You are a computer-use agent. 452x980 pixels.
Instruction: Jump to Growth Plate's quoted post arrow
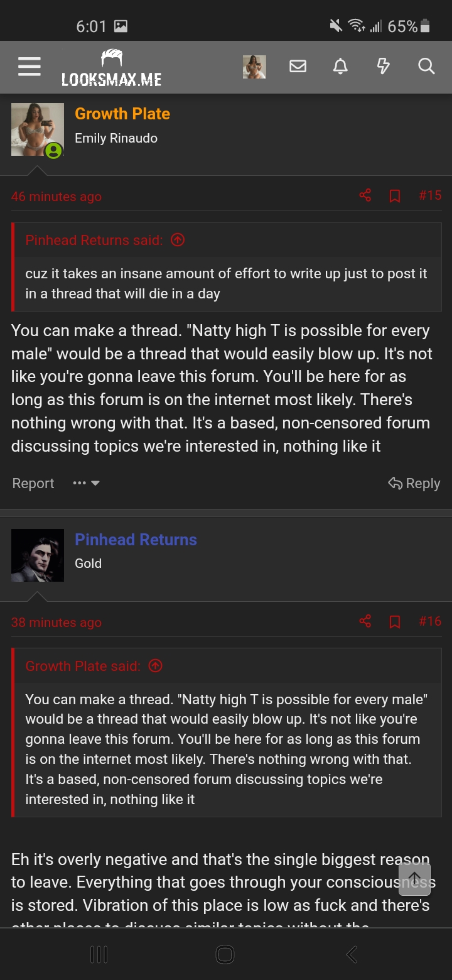pyautogui.click(x=155, y=666)
